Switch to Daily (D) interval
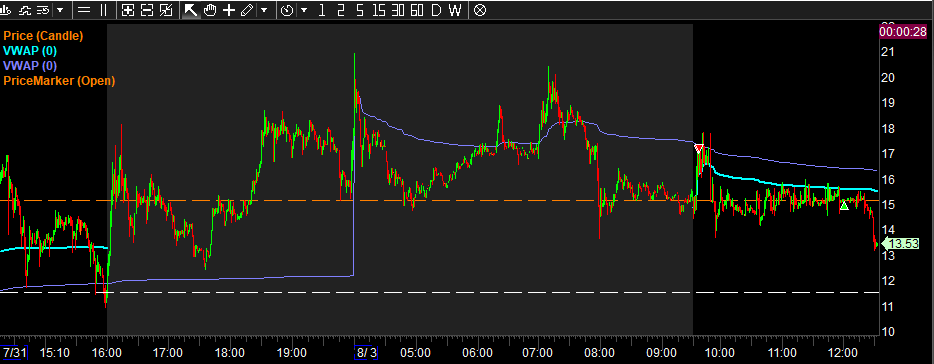Screen dimensions: 934x364 click(436, 10)
